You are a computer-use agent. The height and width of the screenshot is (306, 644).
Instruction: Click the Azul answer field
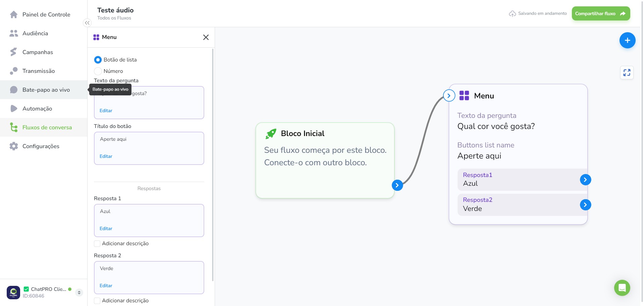click(149, 220)
